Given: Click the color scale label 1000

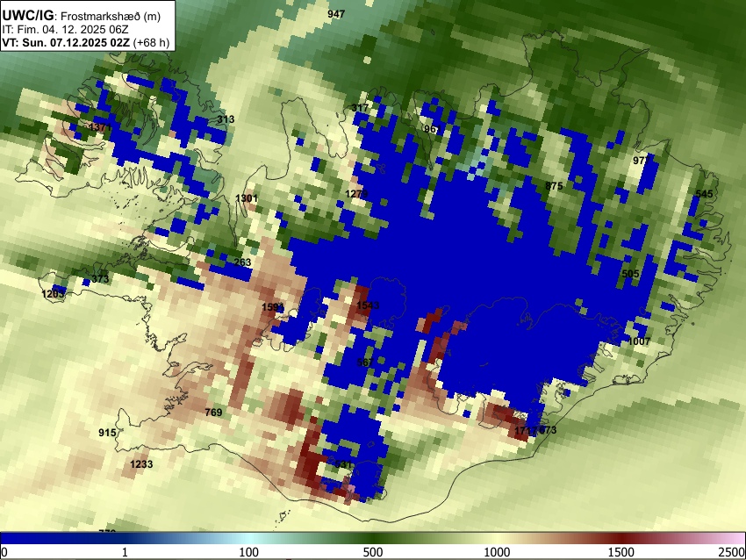Looking at the screenshot, I should [x=497, y=552].
